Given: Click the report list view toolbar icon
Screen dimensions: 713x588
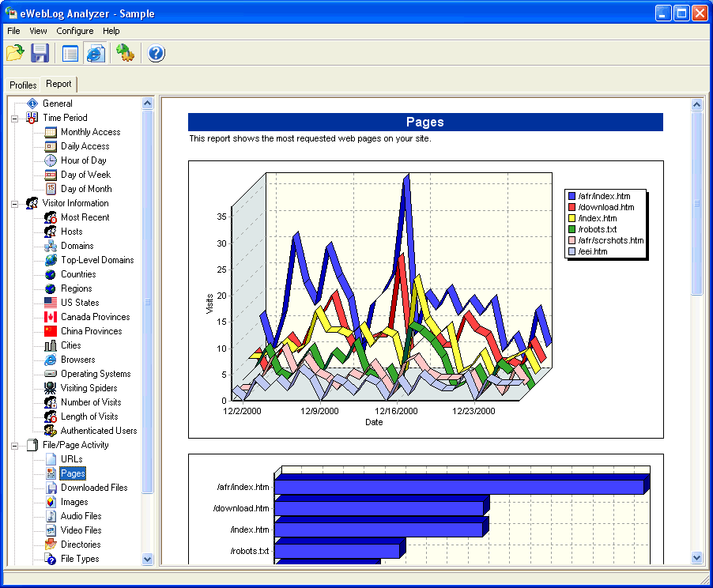Looking at the screenshot, I should click(x=70, y=54).
